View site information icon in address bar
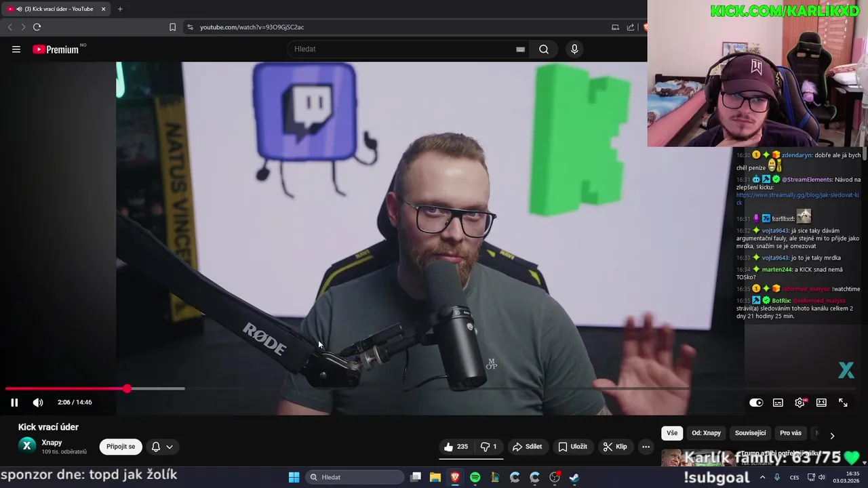 click(190, 27)
